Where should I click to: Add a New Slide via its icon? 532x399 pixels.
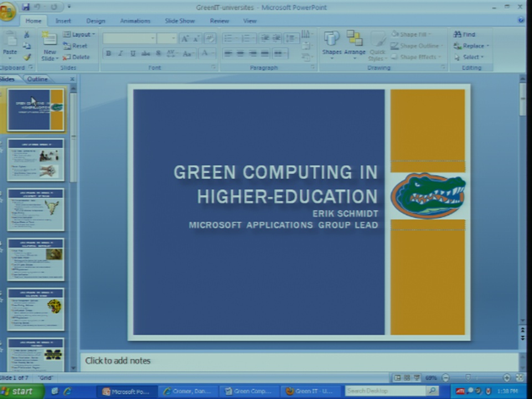(49, 39)
